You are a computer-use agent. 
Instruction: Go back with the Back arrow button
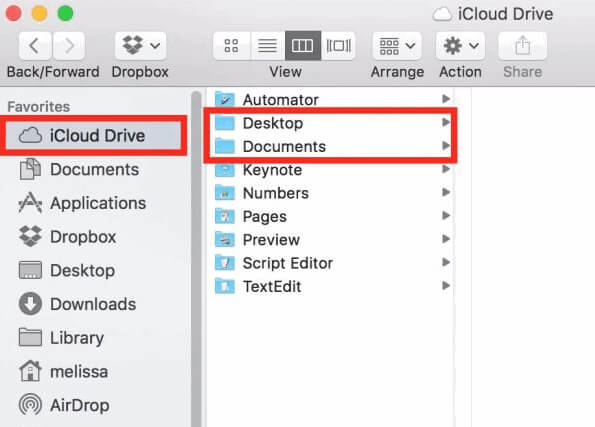click(35, 46)
